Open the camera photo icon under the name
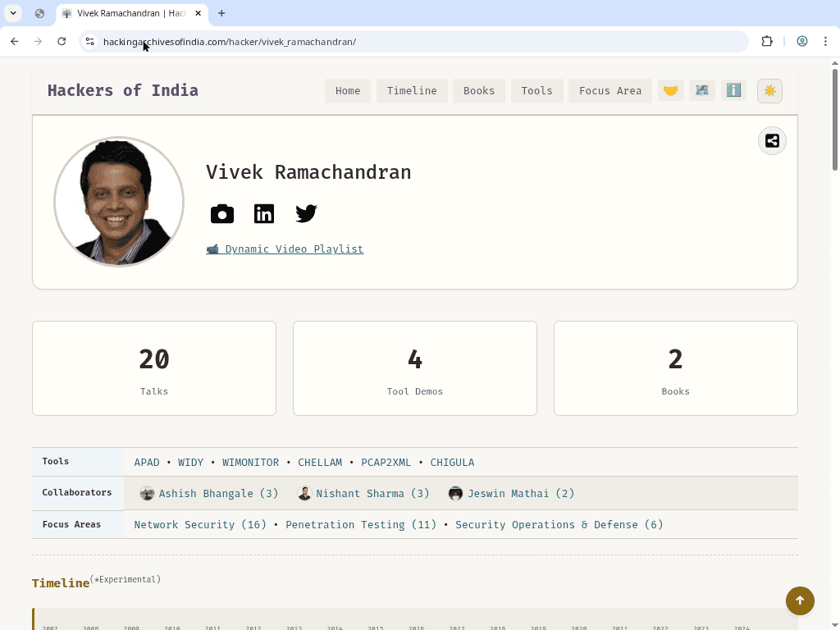 [x=222, y=213]
